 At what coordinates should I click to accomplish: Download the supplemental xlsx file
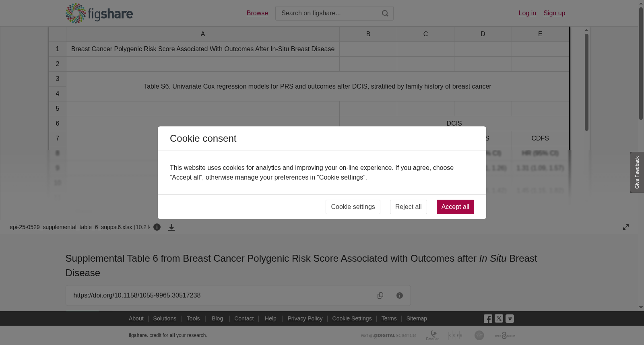171,227
